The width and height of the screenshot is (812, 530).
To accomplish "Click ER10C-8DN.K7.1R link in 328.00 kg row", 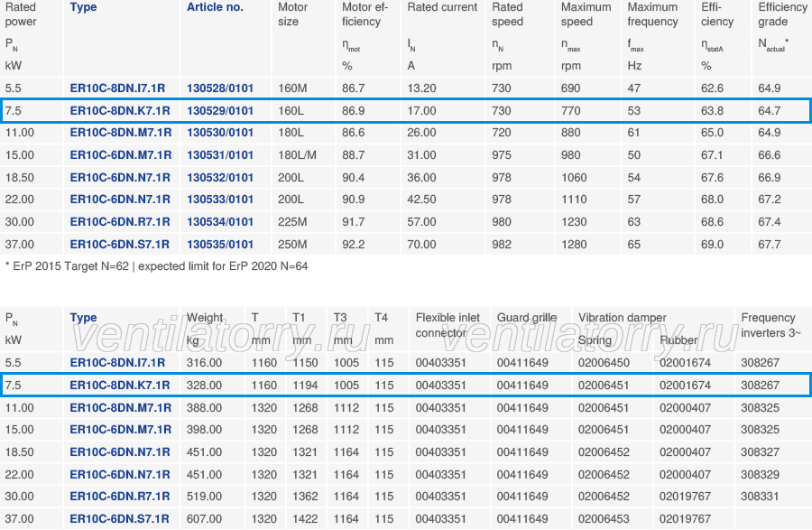I will pyautogui.click(x=120, y=385).
